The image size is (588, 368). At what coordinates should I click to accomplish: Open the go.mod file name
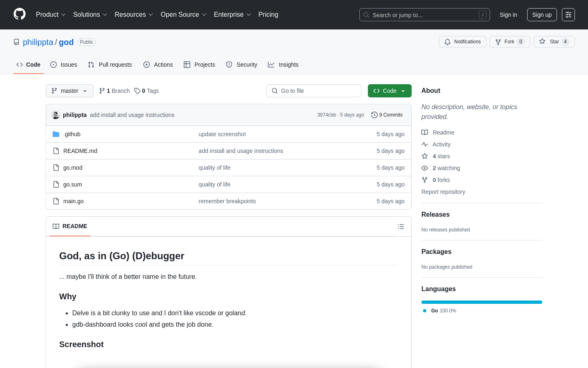[73, 168]
